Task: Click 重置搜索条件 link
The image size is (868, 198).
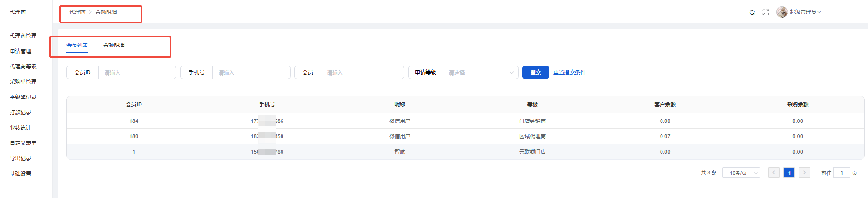Action: 569,72
